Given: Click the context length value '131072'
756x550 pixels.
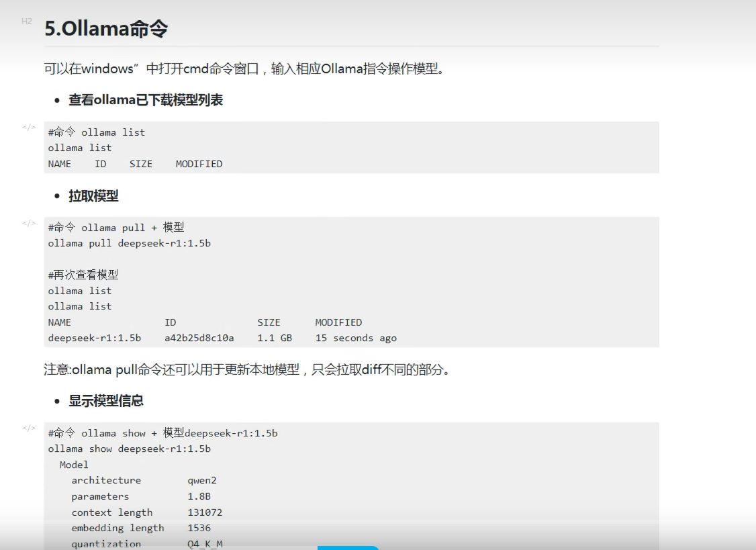Looking at the screenshot, I should pos(205,512).
